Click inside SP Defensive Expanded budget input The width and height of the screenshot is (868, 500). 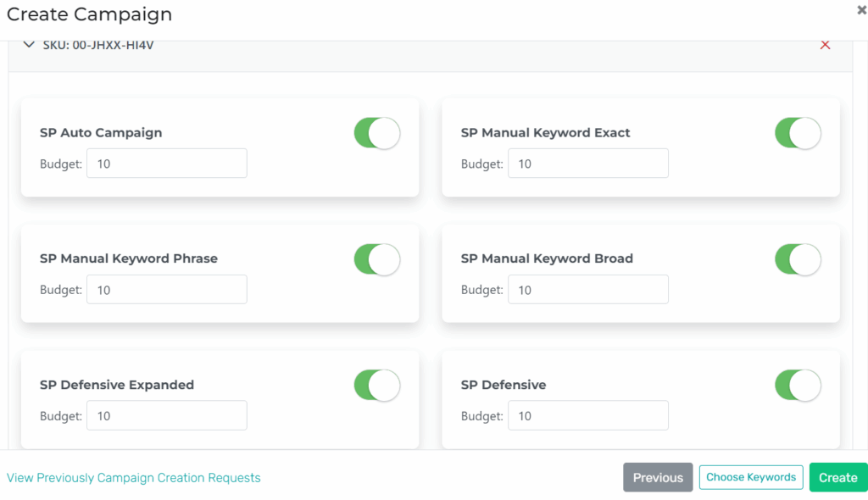166,415
